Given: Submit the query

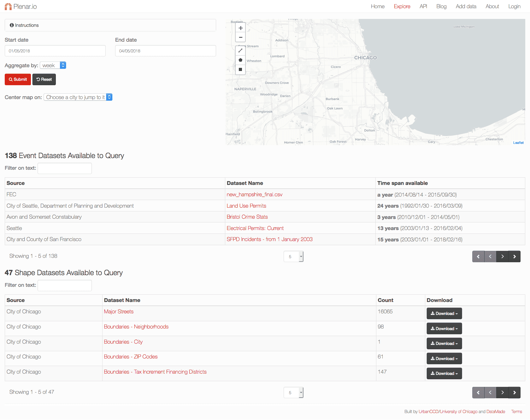Looking at the screenshot, I should [18, 80].
